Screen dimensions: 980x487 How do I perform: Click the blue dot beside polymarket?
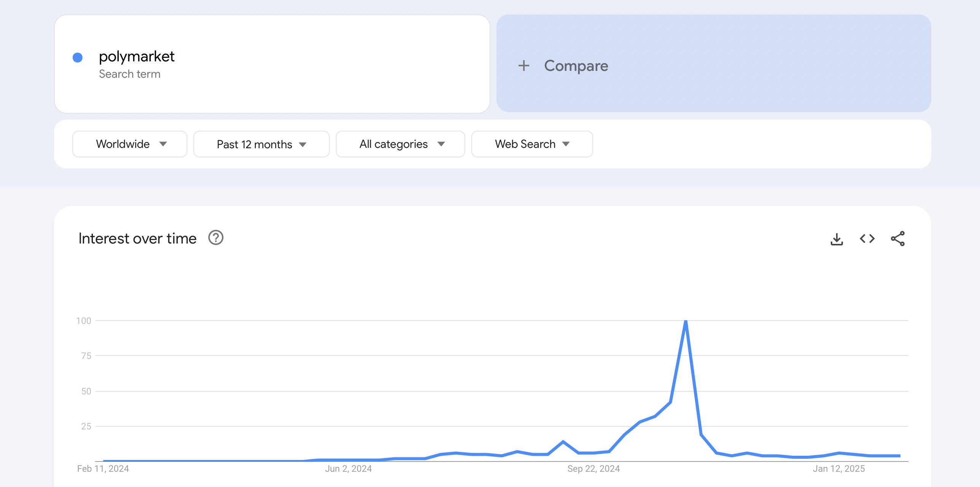coord(78,58)
